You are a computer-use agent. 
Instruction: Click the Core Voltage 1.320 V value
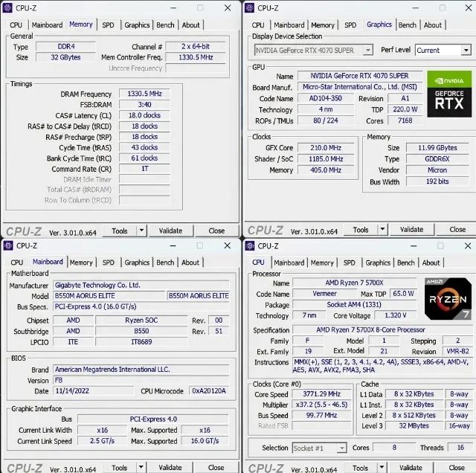pos(395,315)
